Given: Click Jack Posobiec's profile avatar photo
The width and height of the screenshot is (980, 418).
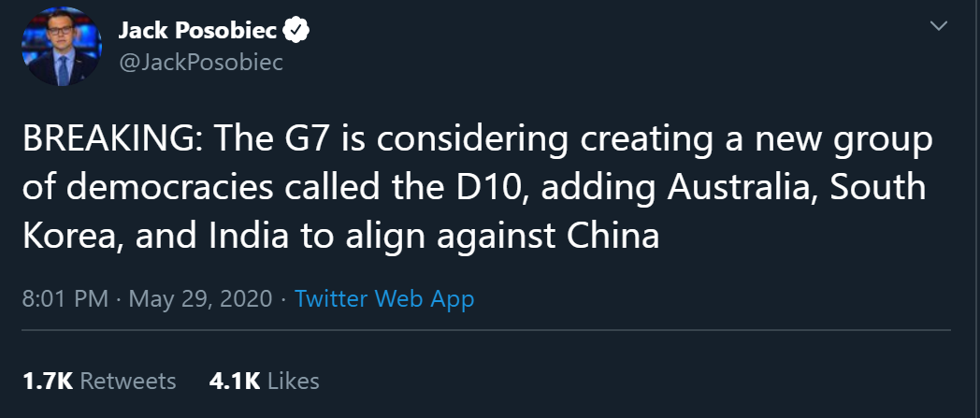Looking at the screenshot, I should coord(61,47).
